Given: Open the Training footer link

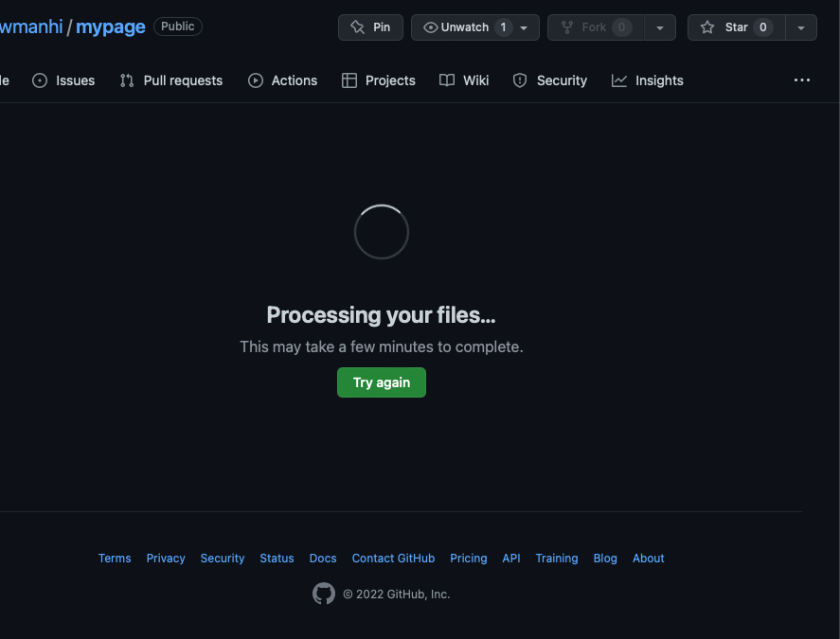Looking at the screenshot, I should [x=557, y=559].
